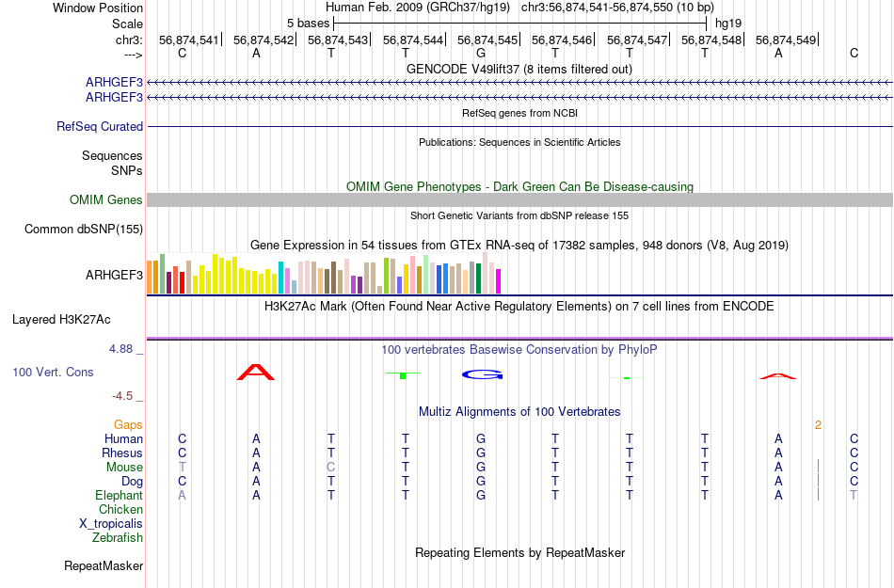Open the RefSeq Curated track label

(100, 126)
